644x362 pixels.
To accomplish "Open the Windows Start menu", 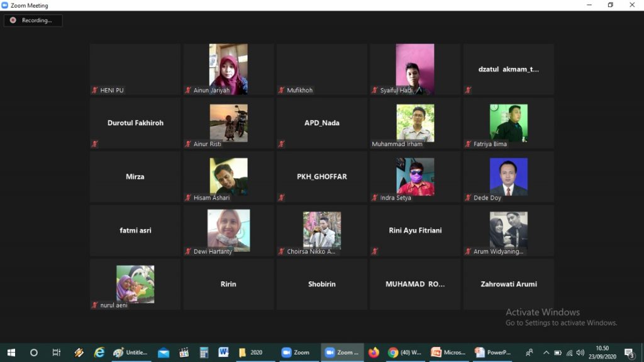I will click(x=11, y=353).
